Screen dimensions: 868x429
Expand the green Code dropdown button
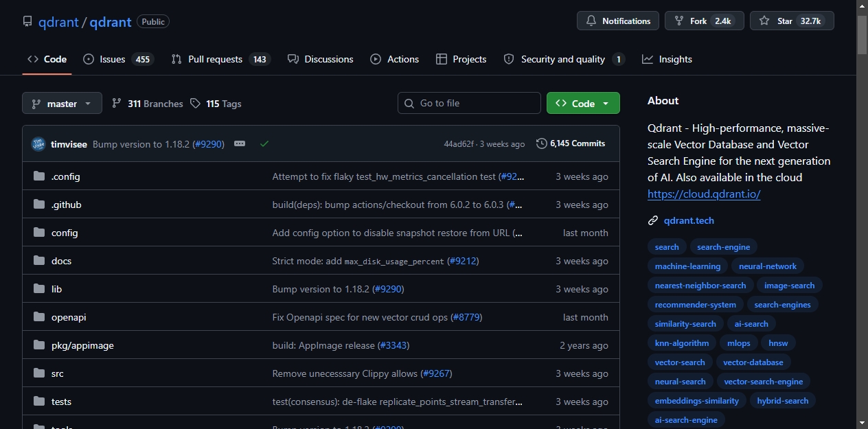[583, 103]
